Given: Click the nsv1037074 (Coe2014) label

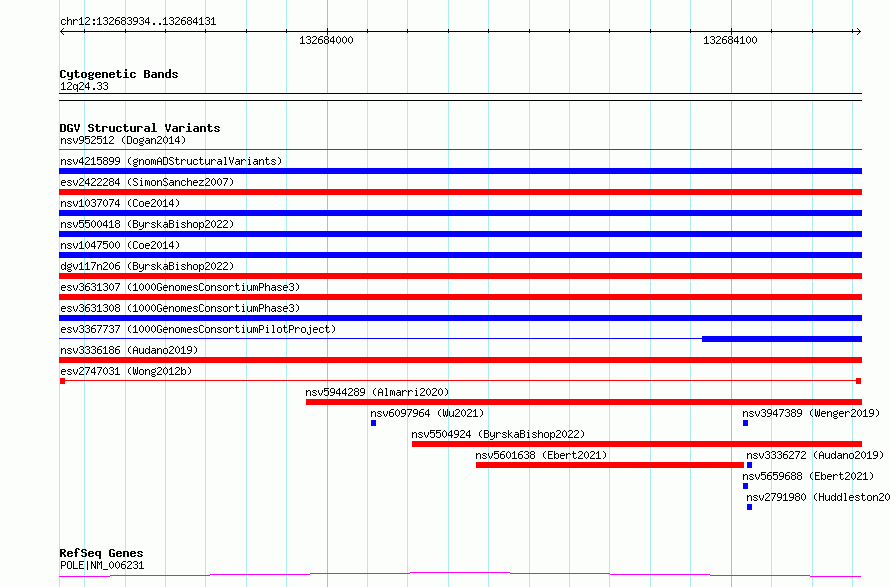Looking at the screenshot, I should 120,203.
